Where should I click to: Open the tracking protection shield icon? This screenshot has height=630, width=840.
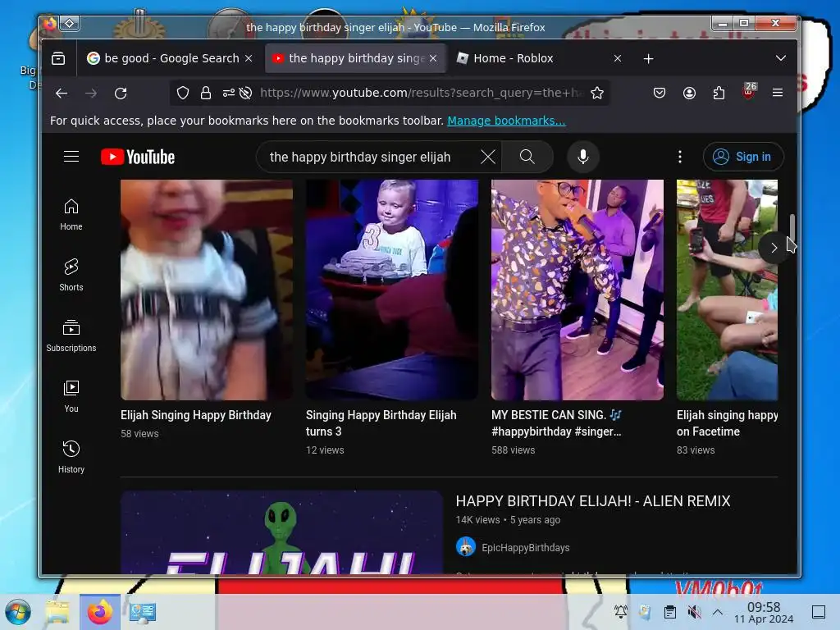(x=183, y=94)
